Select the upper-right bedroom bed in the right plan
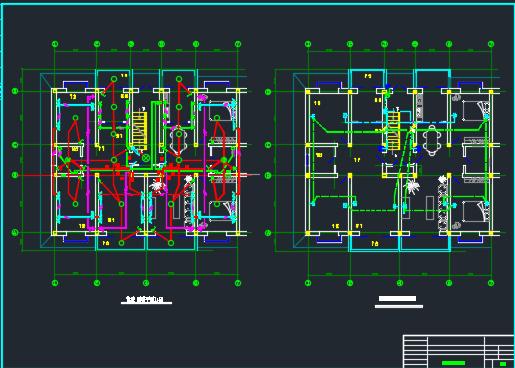 pyautogui.click(x=476, y=111)
